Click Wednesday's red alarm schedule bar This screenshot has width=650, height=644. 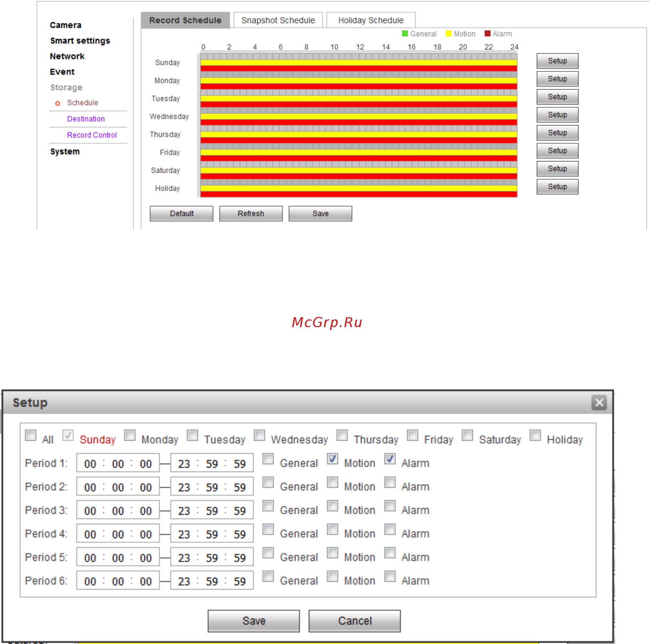(359, 122)
